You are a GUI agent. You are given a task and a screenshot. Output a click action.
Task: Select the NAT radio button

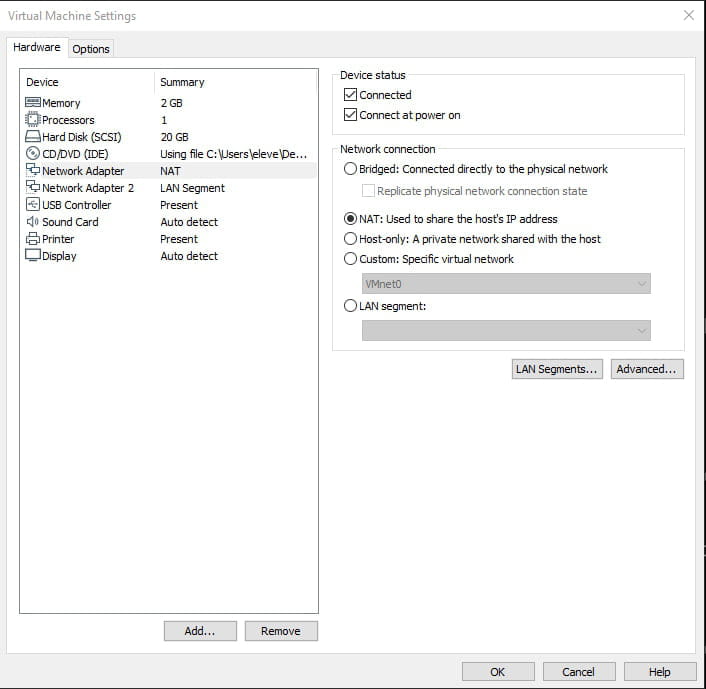[350, 219]
